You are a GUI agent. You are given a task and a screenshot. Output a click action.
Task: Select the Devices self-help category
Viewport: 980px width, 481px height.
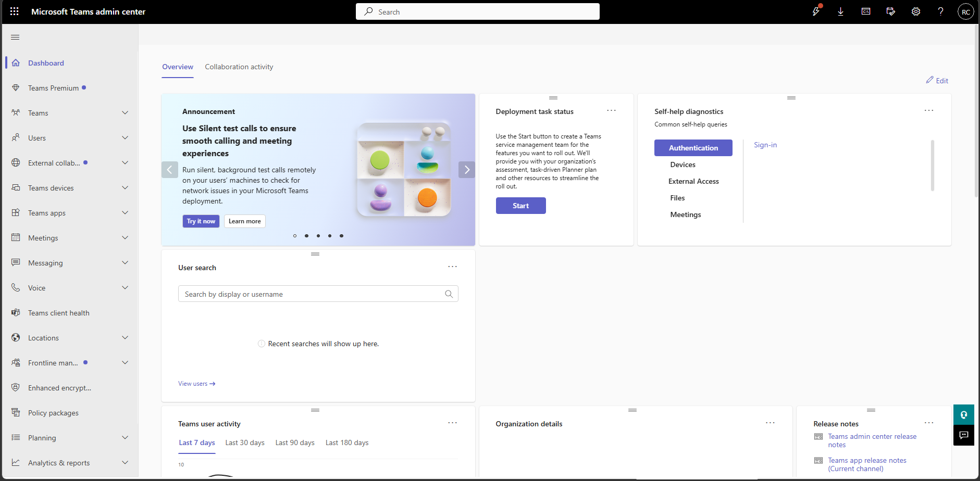[683, 164]
